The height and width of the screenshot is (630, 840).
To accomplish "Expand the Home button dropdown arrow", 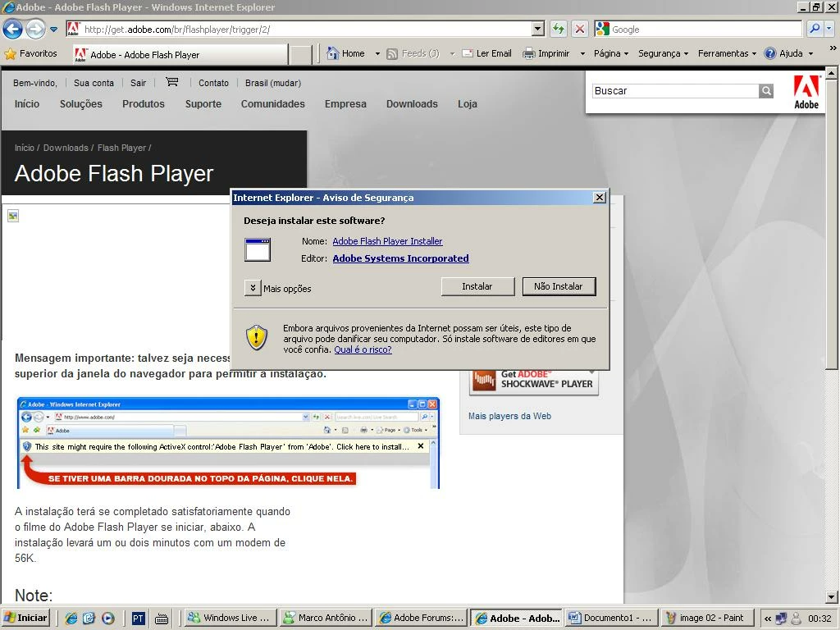I will coord(377,54).
